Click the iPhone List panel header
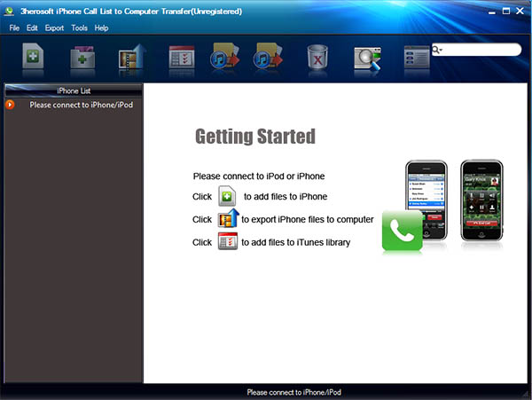 [74, 90]
